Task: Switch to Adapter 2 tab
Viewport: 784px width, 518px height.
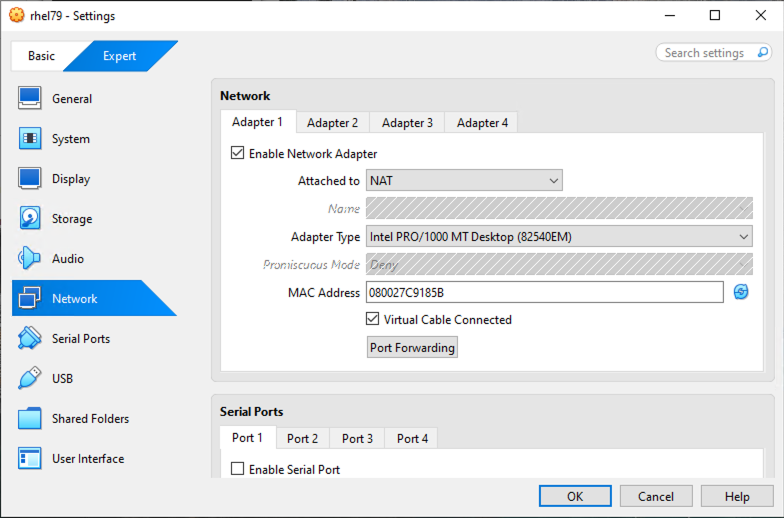Action: [x=332, y=122]
